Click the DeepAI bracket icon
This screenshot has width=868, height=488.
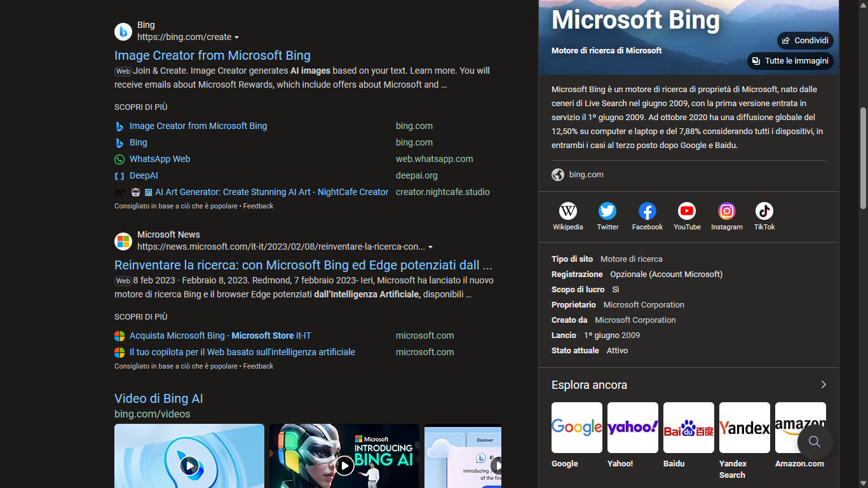[119, 176]
